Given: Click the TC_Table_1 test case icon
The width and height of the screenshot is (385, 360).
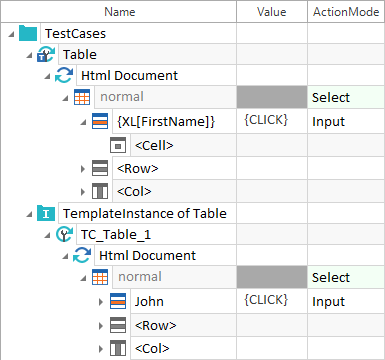Looking at the screenshot, I should (x=64, y=234).
